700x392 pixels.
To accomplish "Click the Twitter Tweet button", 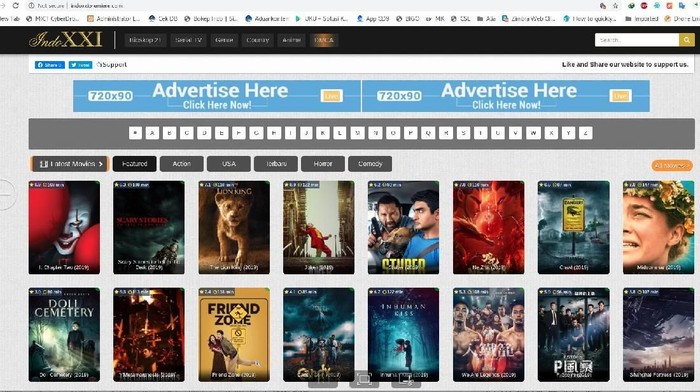I will pos(80,65).
